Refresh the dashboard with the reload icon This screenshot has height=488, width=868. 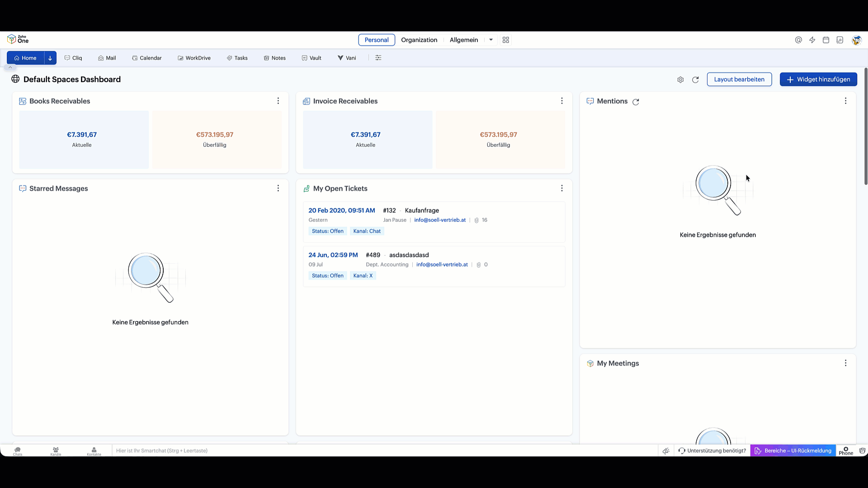(x=695, y=80)
